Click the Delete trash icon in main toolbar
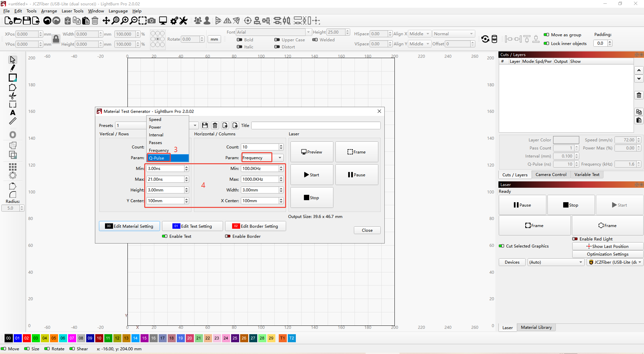Viewport: 644px width, 354px height. tap(95, 21)
